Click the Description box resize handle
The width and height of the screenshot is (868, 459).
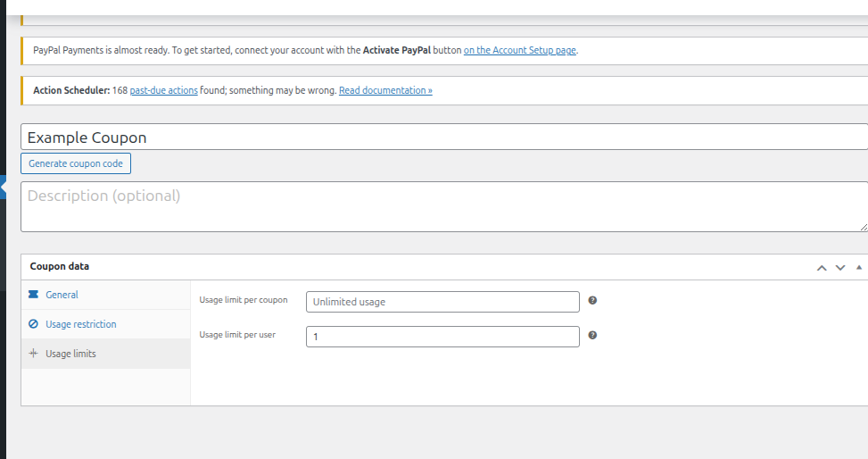[x=863, y=227]
